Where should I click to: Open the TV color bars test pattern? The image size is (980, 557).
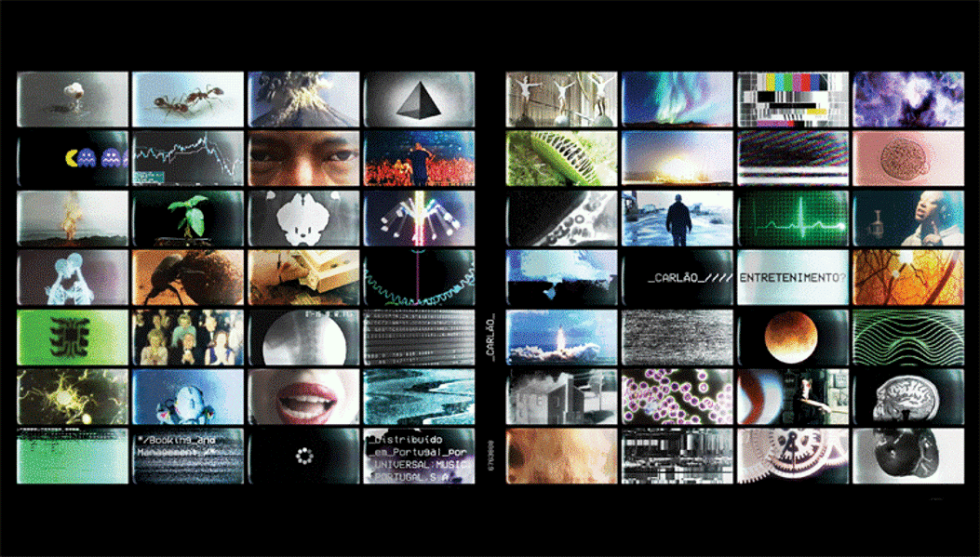coord(792,99)
